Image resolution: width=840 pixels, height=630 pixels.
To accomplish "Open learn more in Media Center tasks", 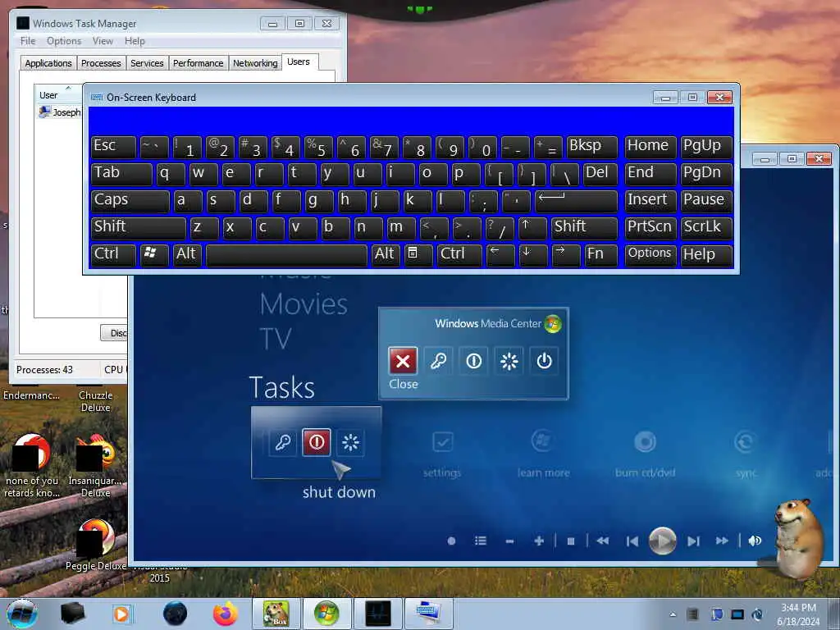I will point(543,453).
